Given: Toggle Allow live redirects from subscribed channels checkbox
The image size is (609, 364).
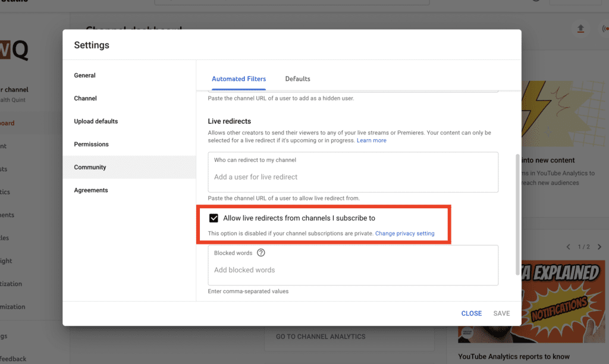Looking at the screenshot, I should [214, 218].
